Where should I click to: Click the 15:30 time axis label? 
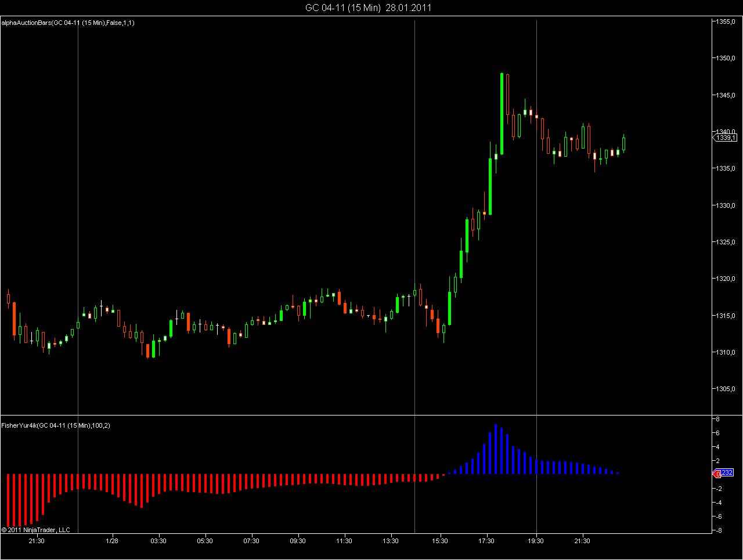tap(440, 541)
